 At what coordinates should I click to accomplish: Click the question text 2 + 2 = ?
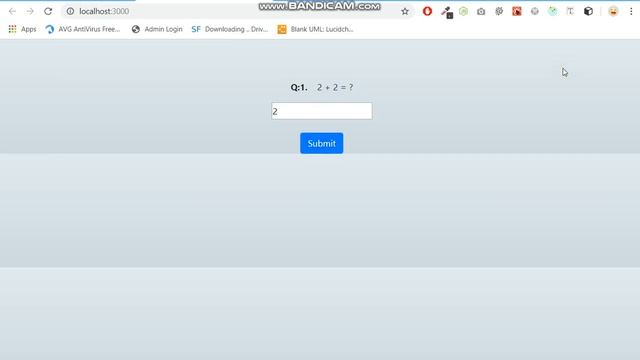coord(335,87)
